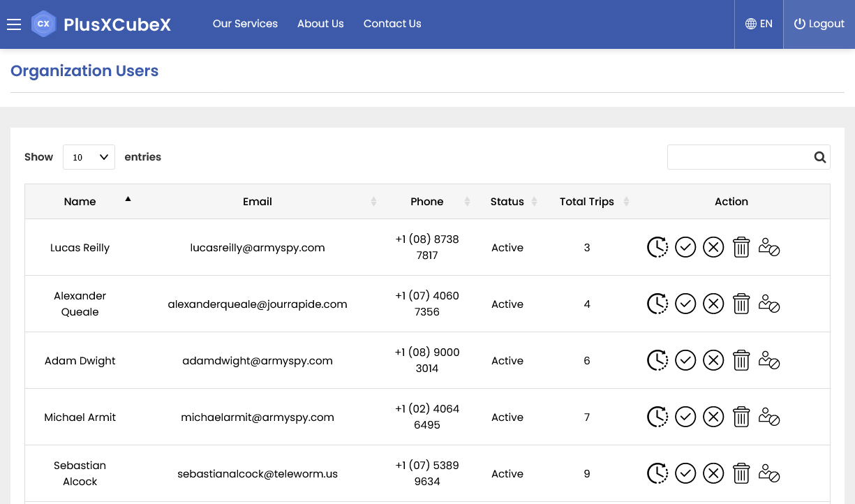Click the name Michael Armit
Image resolution: width=855 pixels, height=504 pixels.
(80, 417)
